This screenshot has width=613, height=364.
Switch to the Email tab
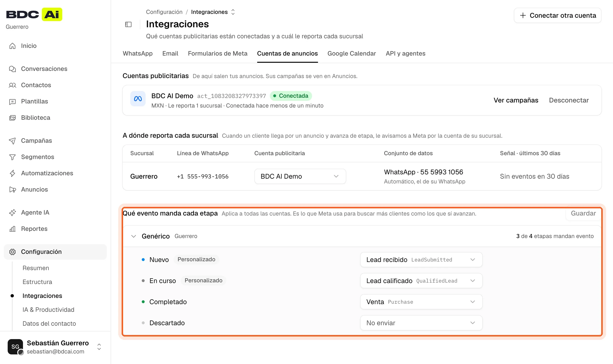[x=170, y=53]
